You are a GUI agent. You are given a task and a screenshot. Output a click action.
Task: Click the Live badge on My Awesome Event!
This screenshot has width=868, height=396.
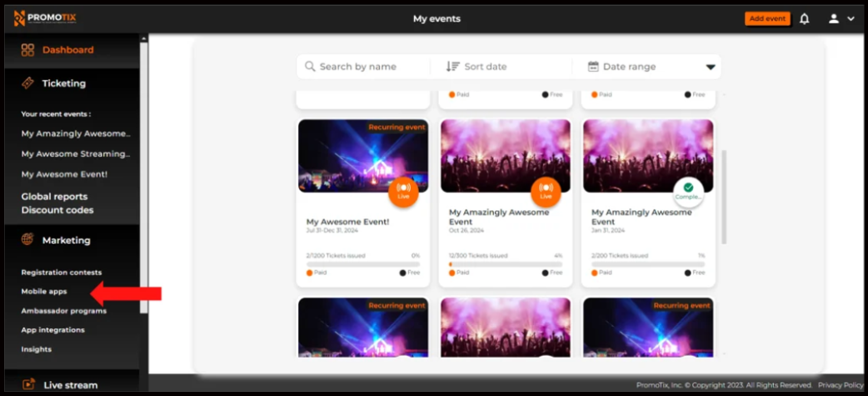point(403,191)
